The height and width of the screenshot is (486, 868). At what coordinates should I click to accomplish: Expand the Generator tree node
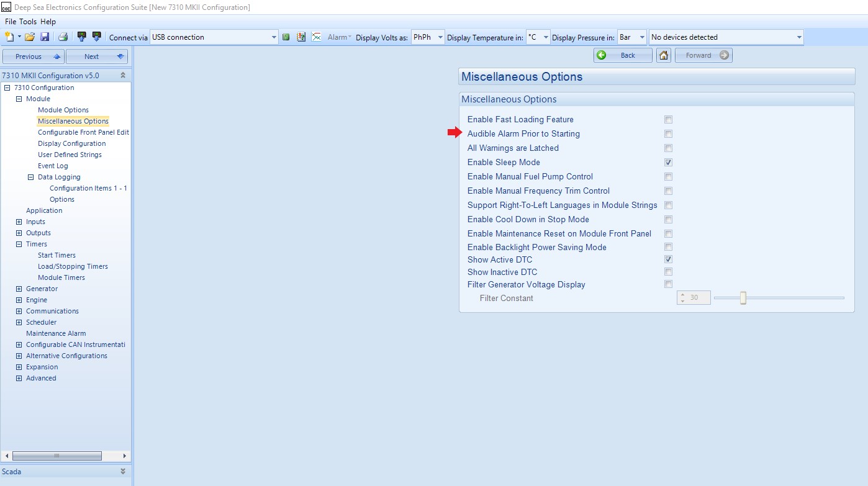click(19, 289)
